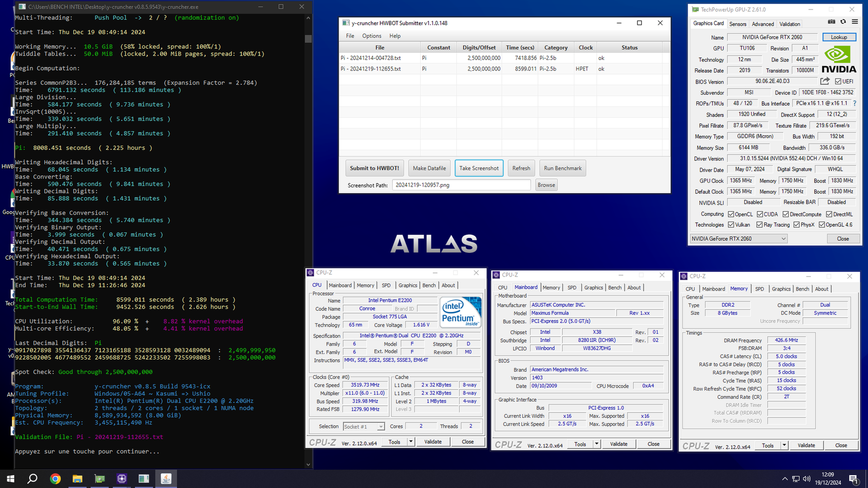Screen dimensions: 868x488
Task: Open the Options menu in HWBOT Submitter
Action: 372,36
